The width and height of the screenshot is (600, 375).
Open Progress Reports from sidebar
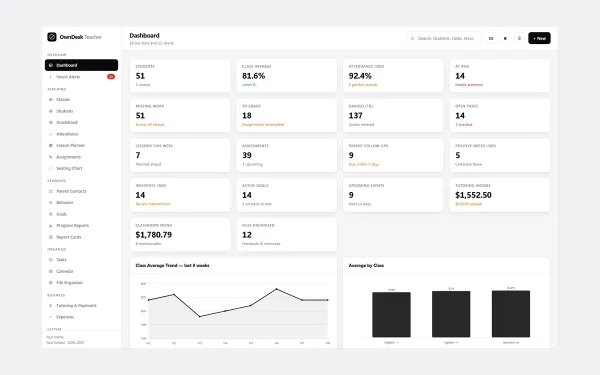[81, 225]
